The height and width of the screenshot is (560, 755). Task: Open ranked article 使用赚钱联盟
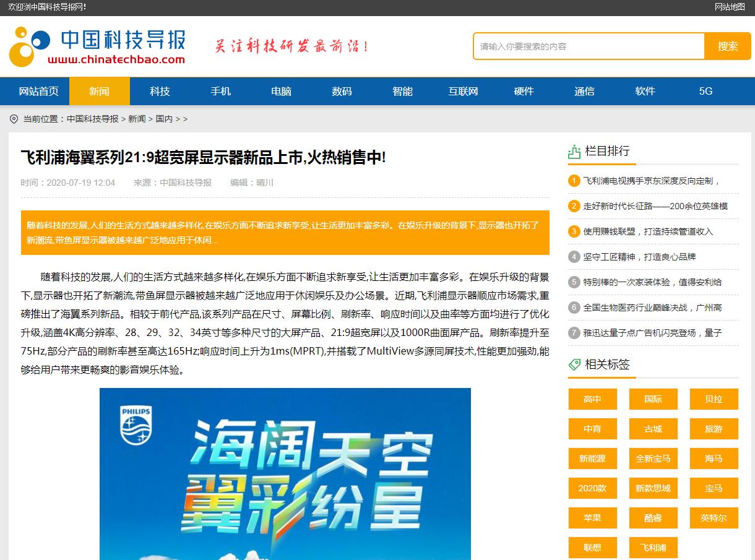[x=648, y=231]
